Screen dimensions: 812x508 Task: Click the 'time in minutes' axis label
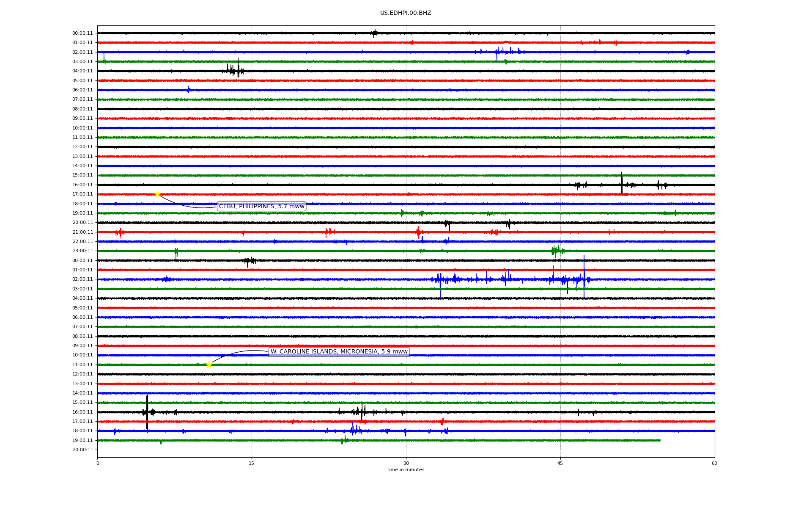tap(405, 470)
